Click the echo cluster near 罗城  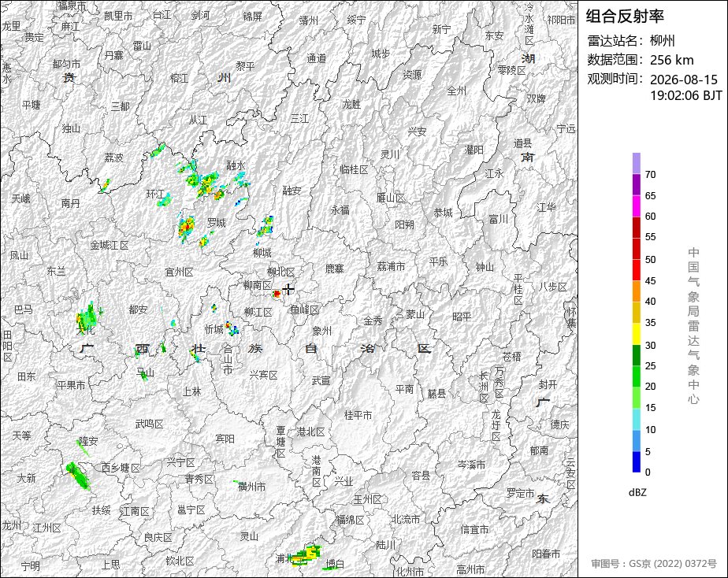point(187,228)
